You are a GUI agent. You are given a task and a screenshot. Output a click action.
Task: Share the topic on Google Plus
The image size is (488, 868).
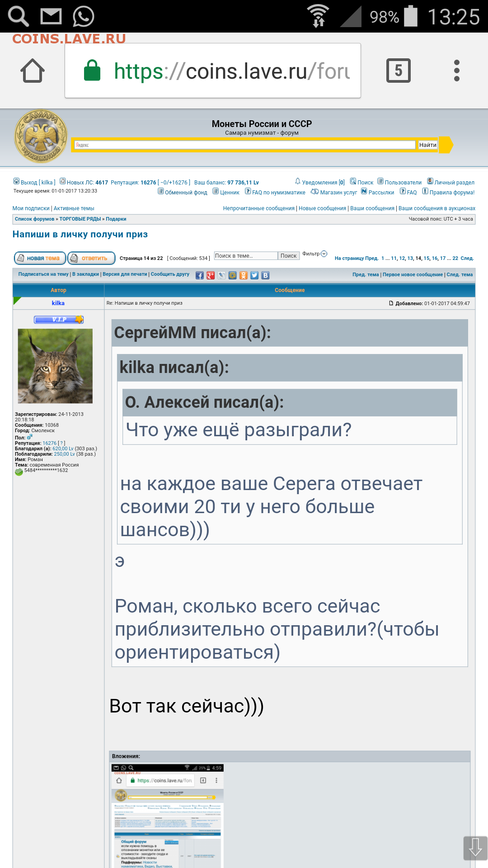[x=211, y=275]
